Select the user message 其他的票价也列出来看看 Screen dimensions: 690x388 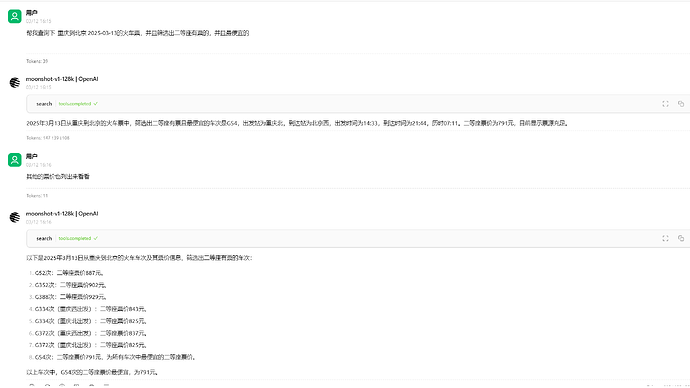point(58,176)
